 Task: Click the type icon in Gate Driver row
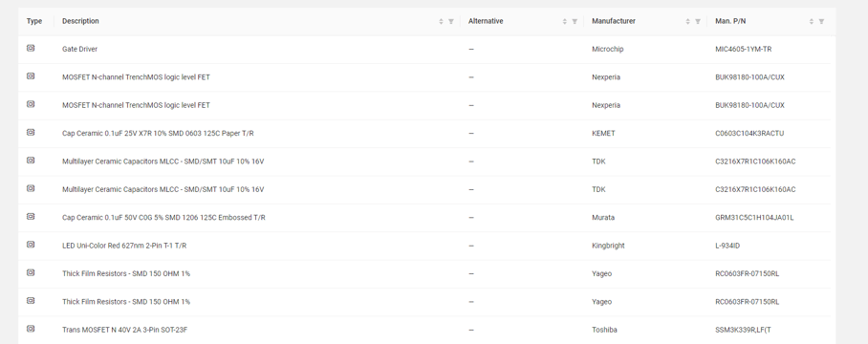(x=31, y=48)
